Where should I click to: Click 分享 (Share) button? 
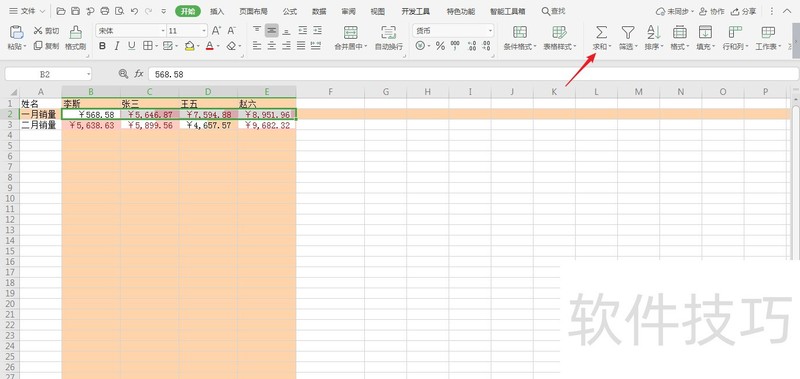pos(743,11)
